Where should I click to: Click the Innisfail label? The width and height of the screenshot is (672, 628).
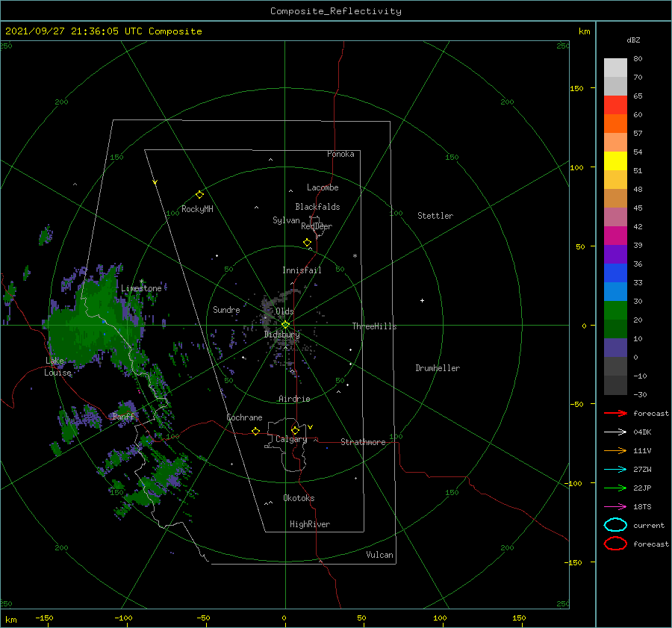click(302, 270)
